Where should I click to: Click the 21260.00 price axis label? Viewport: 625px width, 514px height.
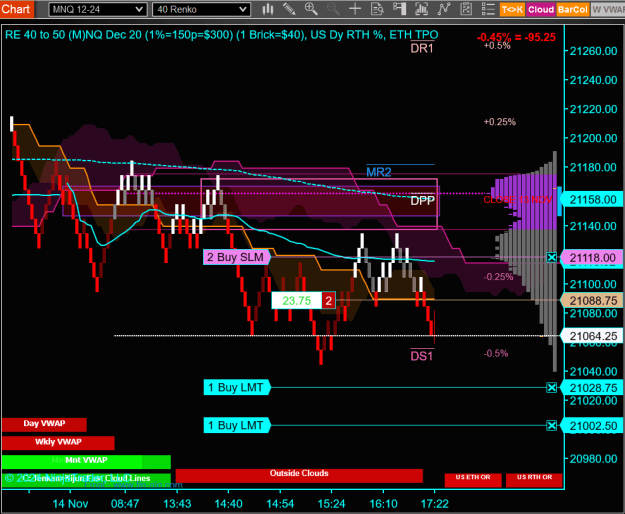coord(594,51)
